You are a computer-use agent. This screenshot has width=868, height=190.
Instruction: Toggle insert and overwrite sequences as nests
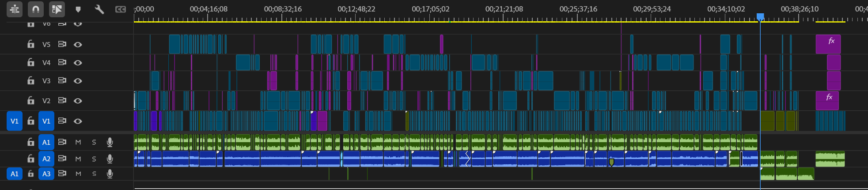[15, 9]
